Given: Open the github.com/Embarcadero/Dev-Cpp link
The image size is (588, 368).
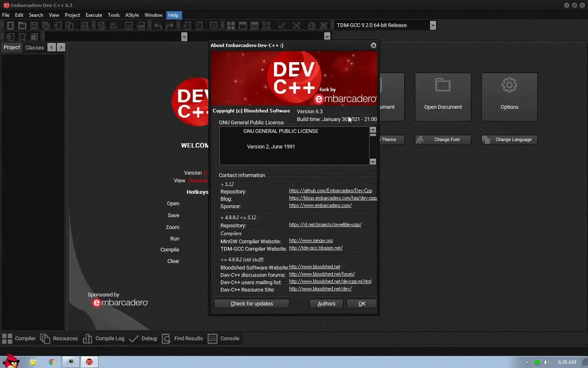Looking at the screenshot, I should click(x=330, y=191).
